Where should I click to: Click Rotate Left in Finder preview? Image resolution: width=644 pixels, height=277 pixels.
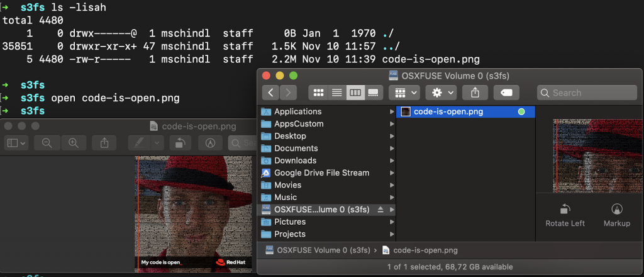(565, 216)
